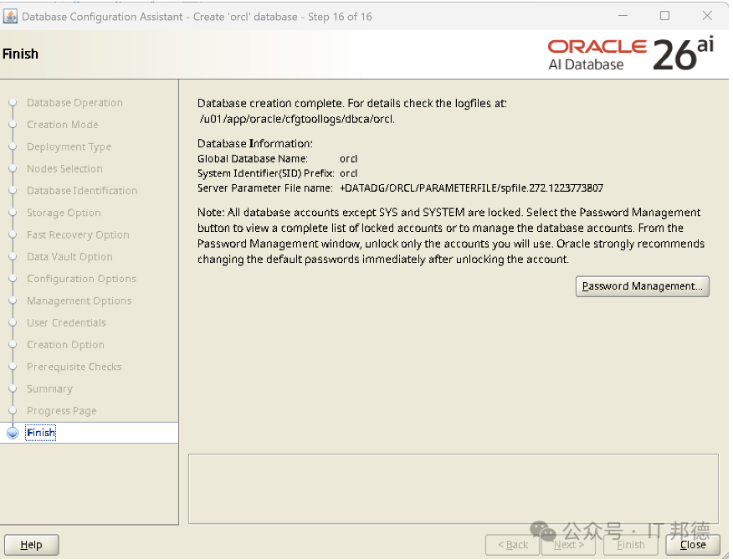Go to the User Credentials step
The height and width of the screenshot is (560, 733).
[66, 322]
